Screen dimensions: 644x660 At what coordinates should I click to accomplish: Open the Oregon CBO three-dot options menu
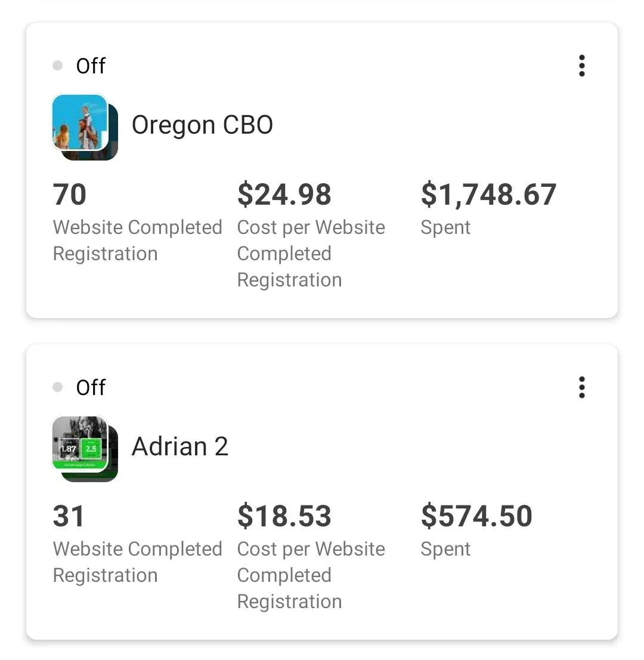click(x=582, y=66)
